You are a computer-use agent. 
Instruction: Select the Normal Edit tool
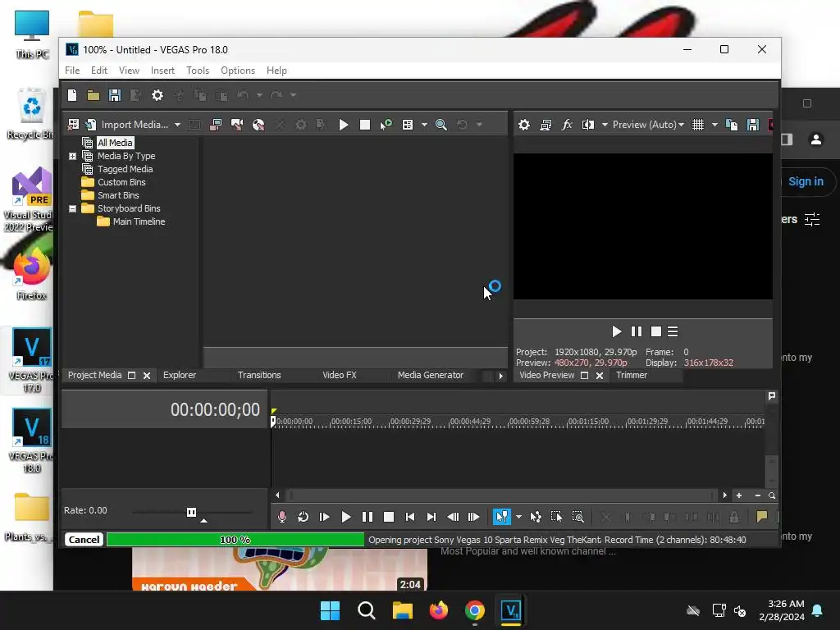point(501,517)
